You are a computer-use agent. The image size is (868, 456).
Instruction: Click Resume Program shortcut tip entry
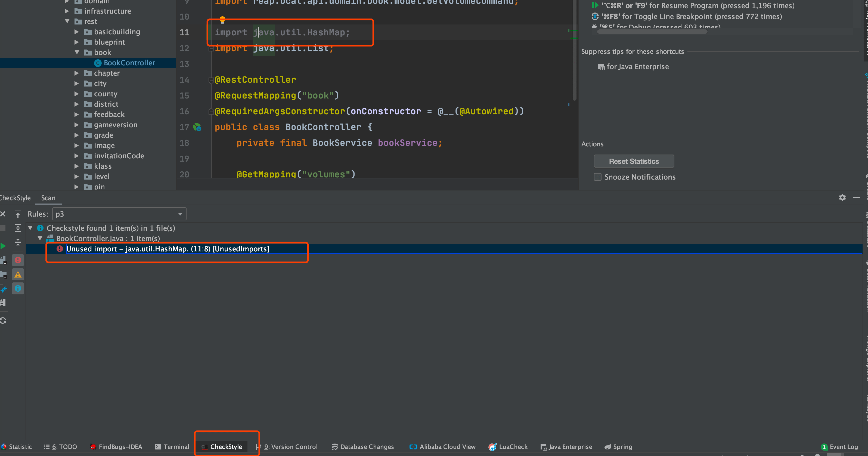coord(693,6)
